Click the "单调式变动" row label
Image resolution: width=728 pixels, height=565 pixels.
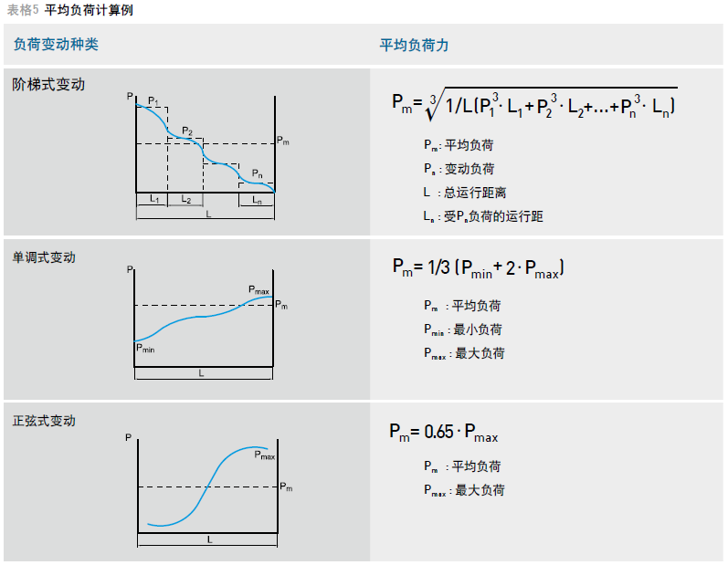(44, 257)
